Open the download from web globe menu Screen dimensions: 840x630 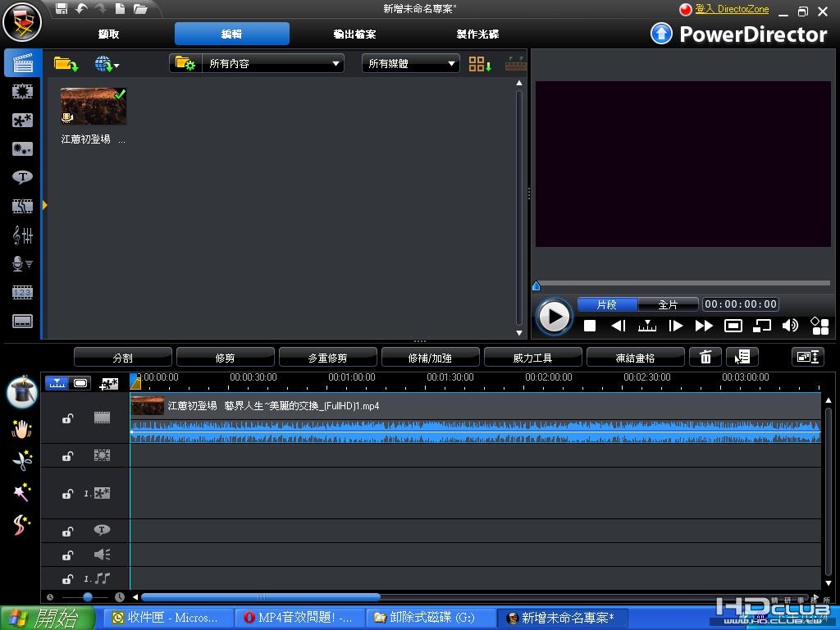tap(107, 64)
